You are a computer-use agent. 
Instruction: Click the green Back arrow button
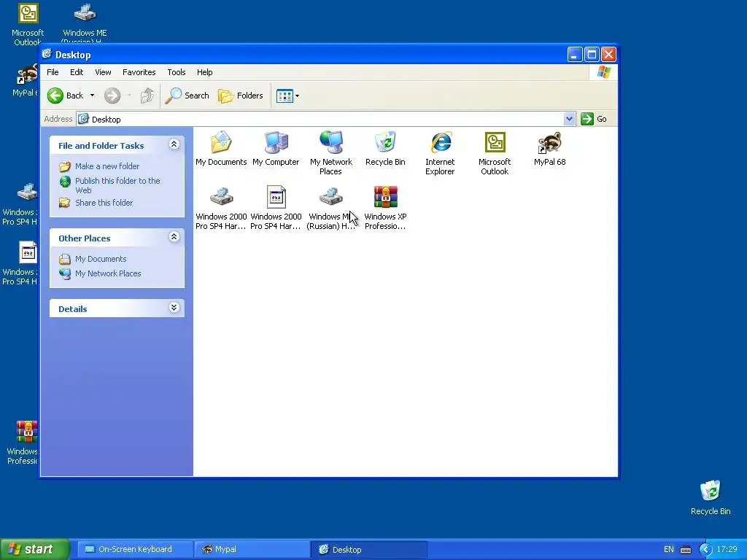tap(65, 96)
